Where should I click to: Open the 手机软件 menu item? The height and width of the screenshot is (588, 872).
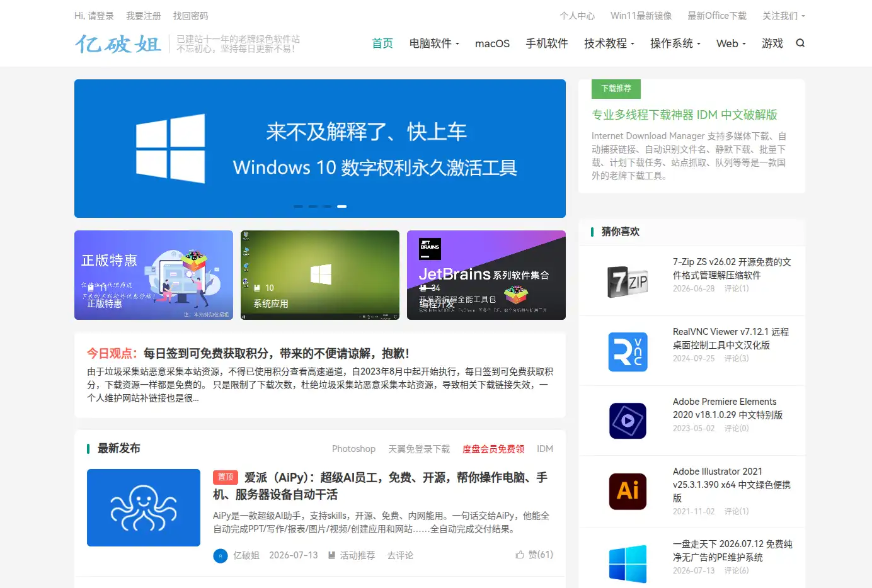click(x=547, y=43)
